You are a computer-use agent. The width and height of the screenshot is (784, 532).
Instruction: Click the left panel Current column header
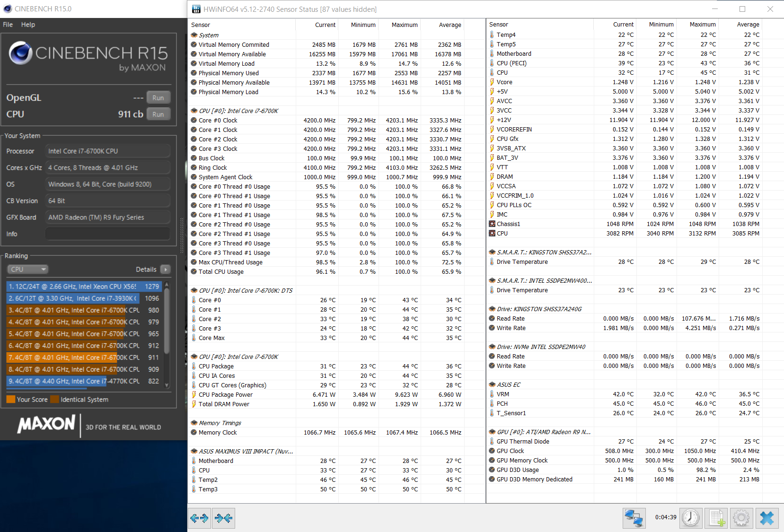click(x=325, y=25)
